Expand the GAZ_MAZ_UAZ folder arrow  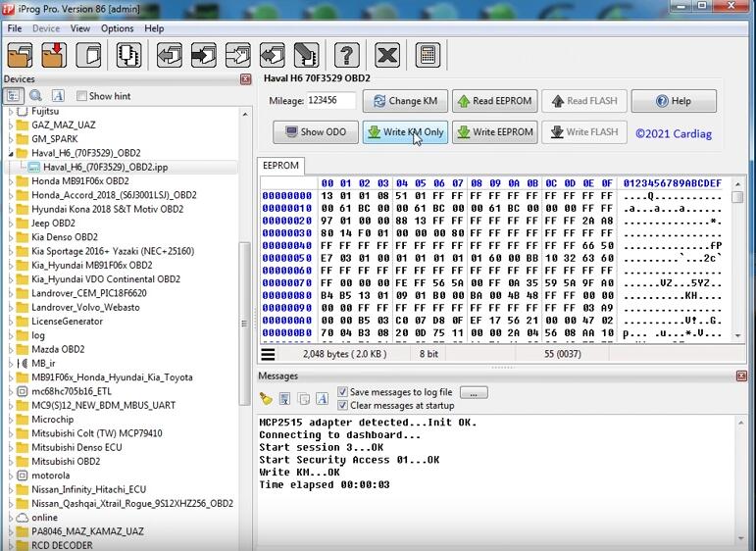tap(11, 125)
